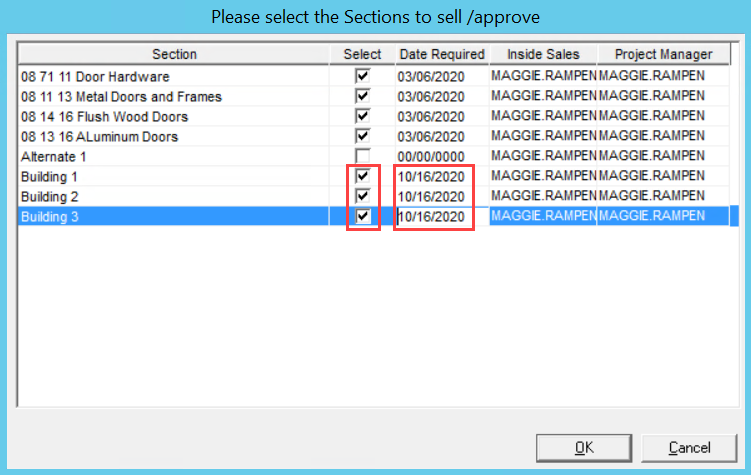Uncheck the Select box for Door Hardware
751x475 pixels.
(363, 76)
